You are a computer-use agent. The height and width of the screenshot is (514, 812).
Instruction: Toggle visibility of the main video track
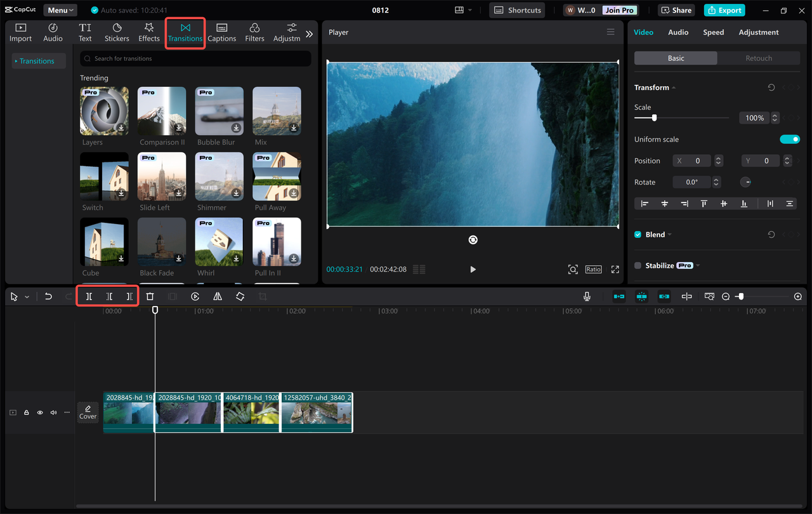[x=39, y=412]
